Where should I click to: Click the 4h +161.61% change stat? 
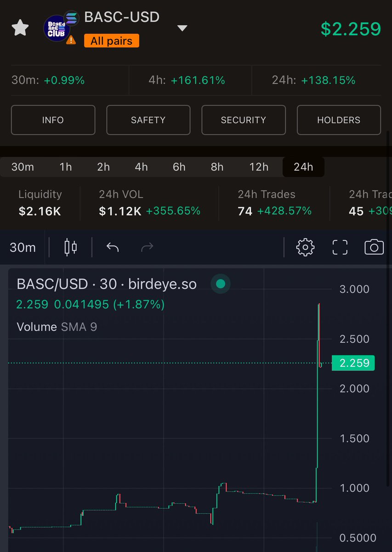pos(187,80)
